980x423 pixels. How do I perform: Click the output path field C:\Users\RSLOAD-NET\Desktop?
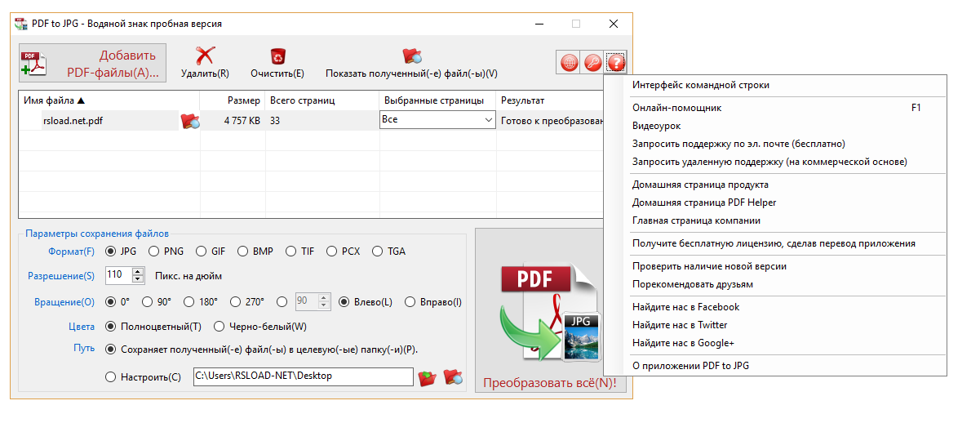(304, 376)
